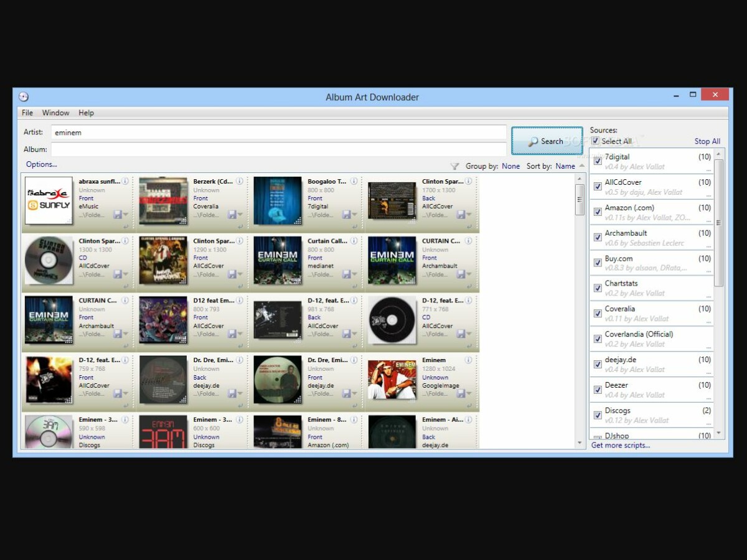Click the results list scrollbar thumb
747x560 pixels.
pos(580,199)
